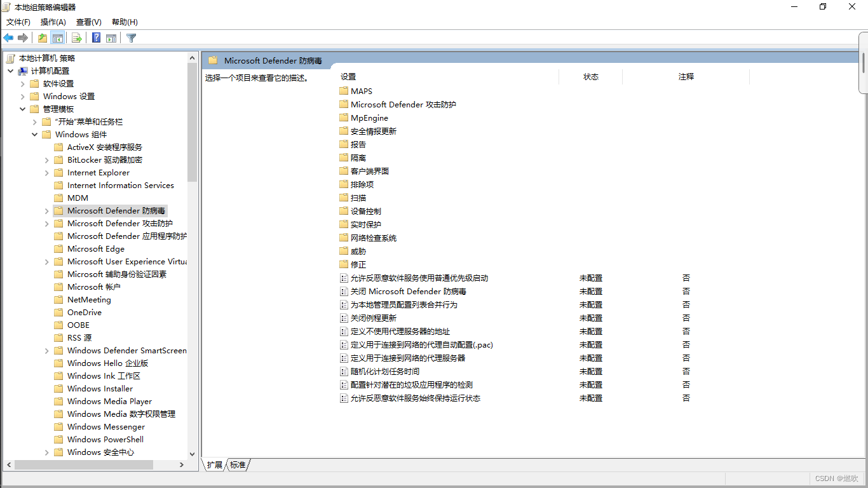Expand the "开始"菜单和任务栏 node
Screen dimensions: 868x488
pyautogui.click(x=35, y=121)
